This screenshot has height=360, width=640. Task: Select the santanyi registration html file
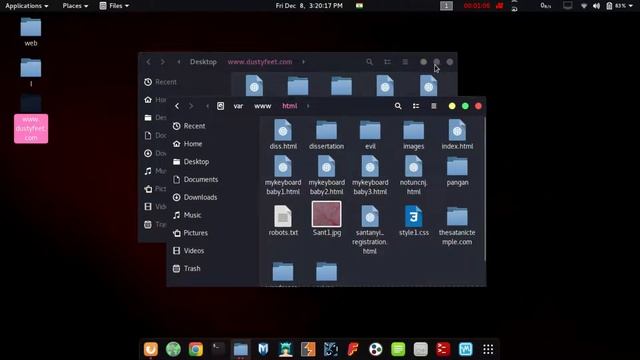(x=370, y=230)
